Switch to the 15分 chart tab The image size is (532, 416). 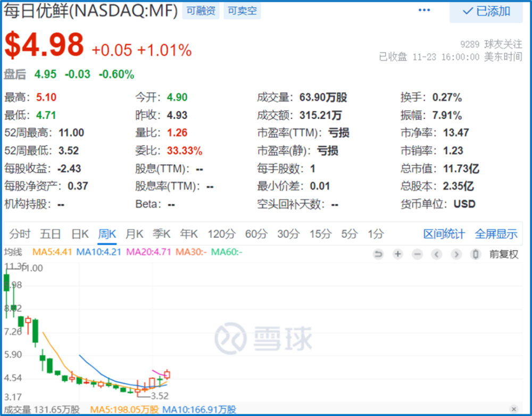(320, 234)
